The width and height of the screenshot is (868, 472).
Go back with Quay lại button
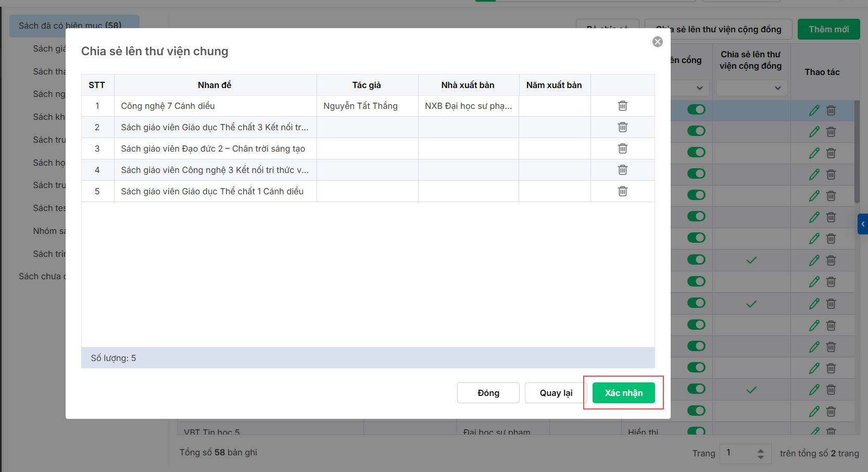tap(556, 393)
